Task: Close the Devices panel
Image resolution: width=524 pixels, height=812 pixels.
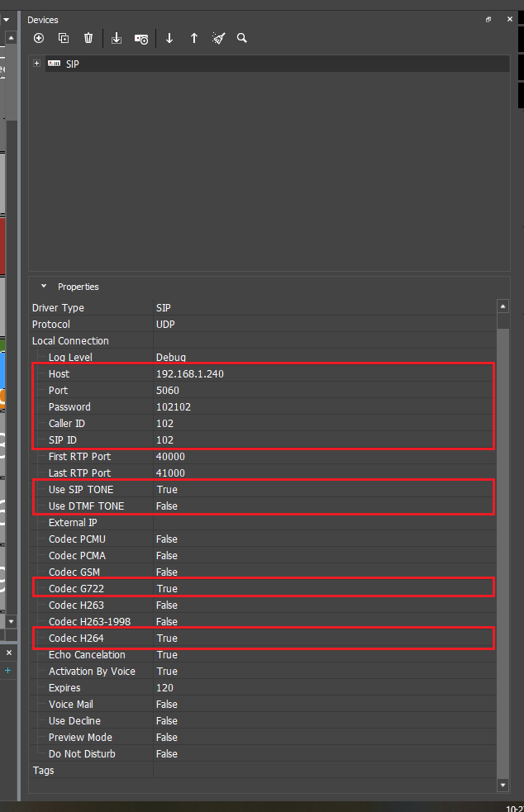Action: click(503, 19)
